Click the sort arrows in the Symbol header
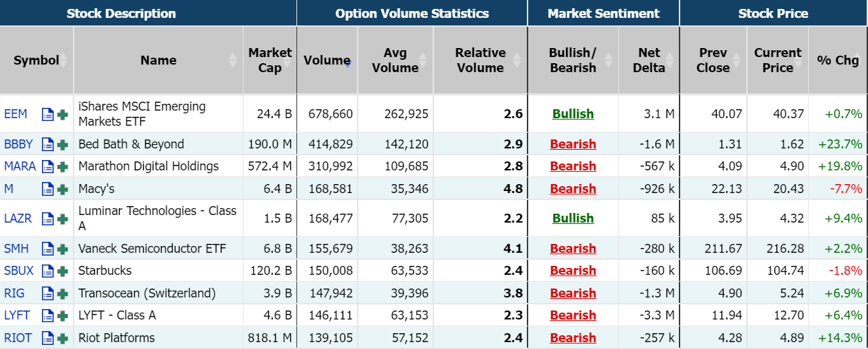The image size is (868, 349). click(x=64, y=60)
